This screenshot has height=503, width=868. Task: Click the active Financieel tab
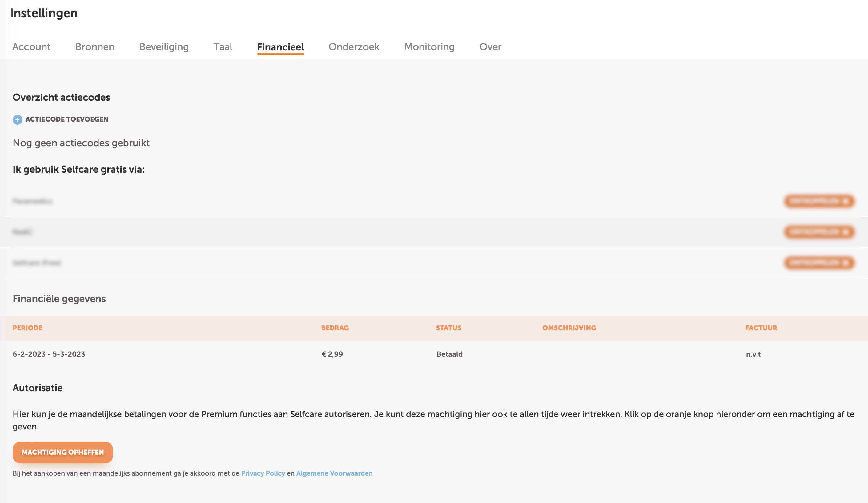coord(280,47)
